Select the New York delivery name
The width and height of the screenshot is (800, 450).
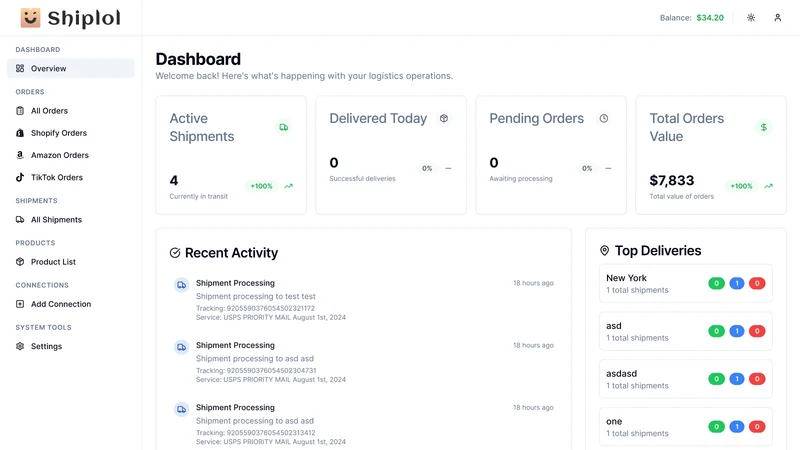pos(627,278)
